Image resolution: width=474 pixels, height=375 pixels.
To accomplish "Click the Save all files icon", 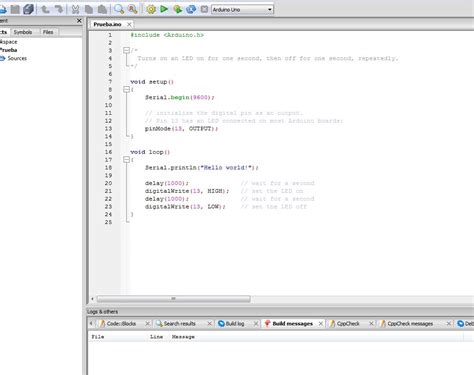I will pyautogui.click(x=28, y=9).
